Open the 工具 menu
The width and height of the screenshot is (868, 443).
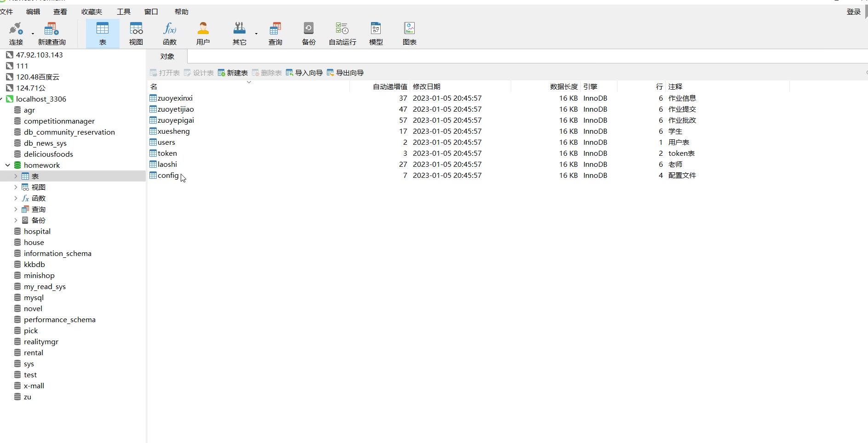[124, 11]
